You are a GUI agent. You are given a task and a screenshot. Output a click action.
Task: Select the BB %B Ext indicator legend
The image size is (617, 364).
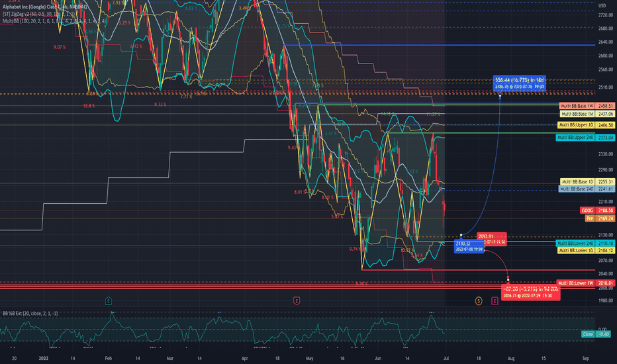tap(30, 314)
